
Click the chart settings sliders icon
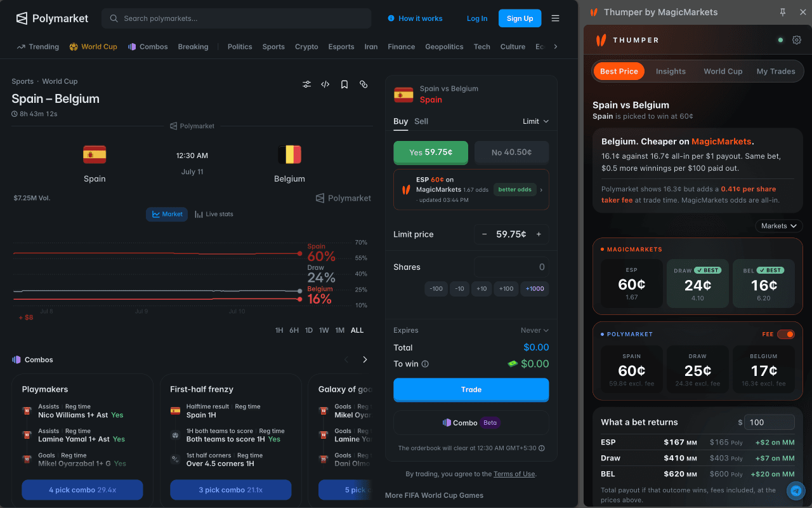307,84
